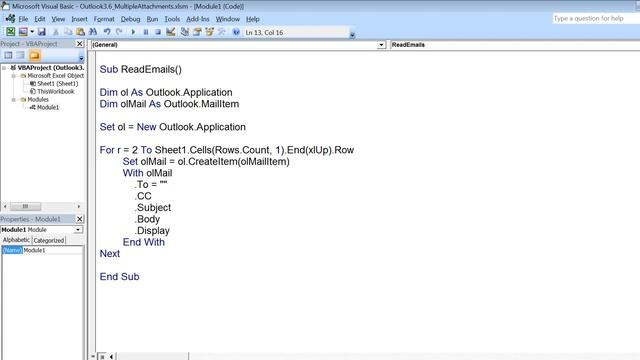Open Properties Window toolbar icon
Screen dimensions: 640x360
click(197, 32)
